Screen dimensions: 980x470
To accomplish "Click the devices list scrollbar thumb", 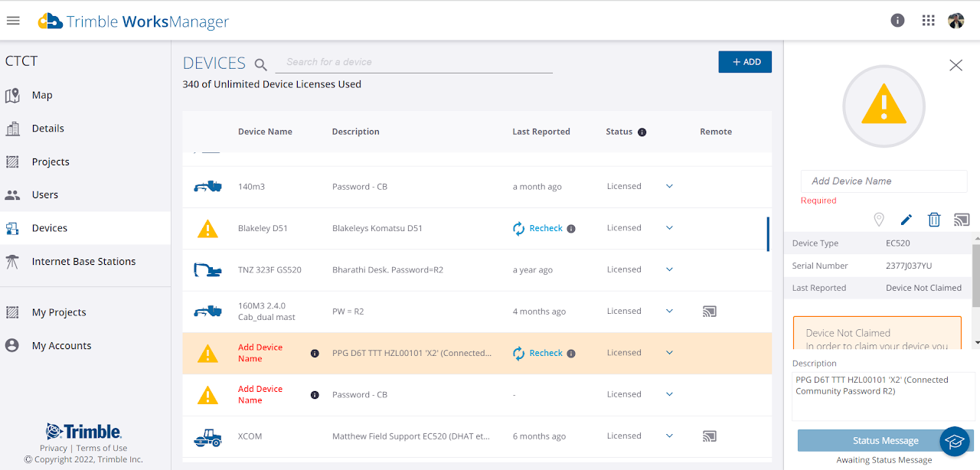I will (768, 234).
